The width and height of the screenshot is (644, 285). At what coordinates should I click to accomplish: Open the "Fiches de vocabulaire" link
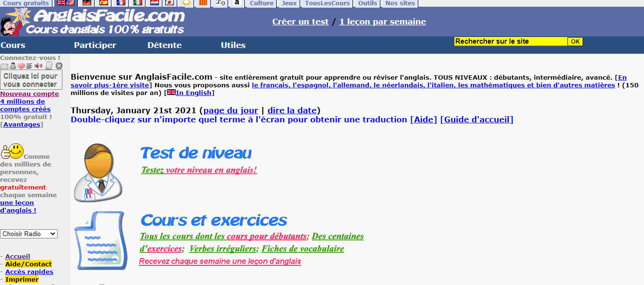303,249
